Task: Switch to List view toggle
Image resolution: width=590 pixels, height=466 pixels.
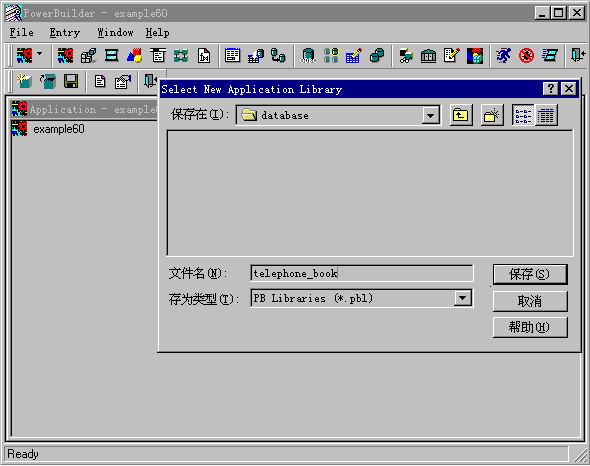Action: pyautogui.click(x=523, y=115)
